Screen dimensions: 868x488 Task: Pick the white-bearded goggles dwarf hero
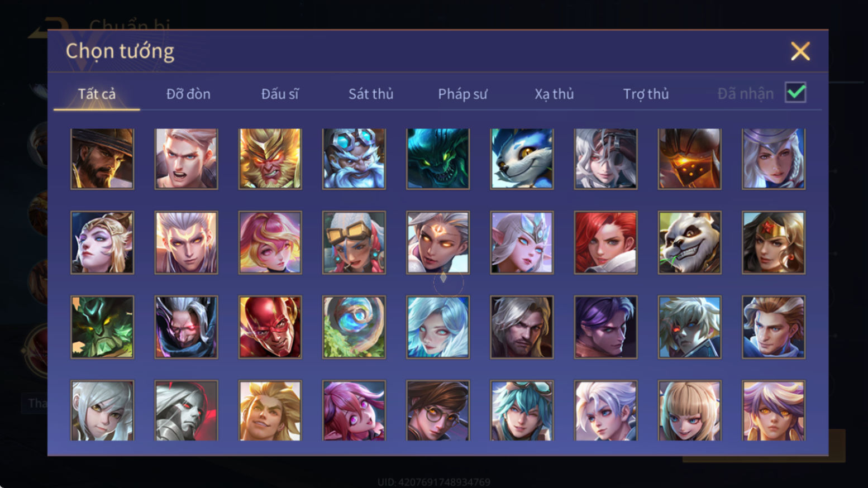354,159
